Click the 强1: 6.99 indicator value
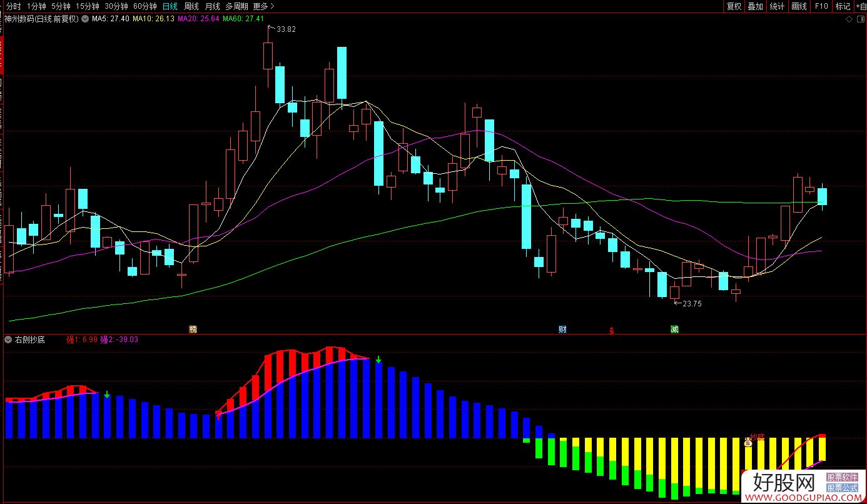Screen dimensions: 867x504 click(x=82, y=340)
